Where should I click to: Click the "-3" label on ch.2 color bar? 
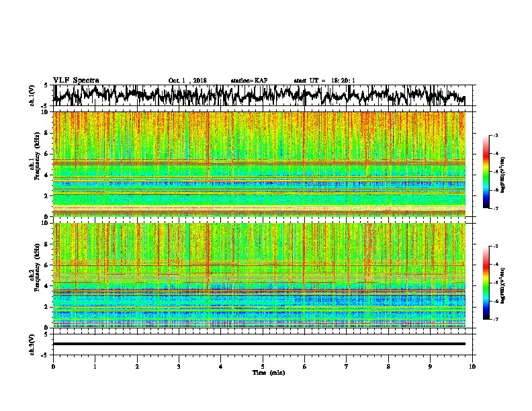click(x=496, y=246)
